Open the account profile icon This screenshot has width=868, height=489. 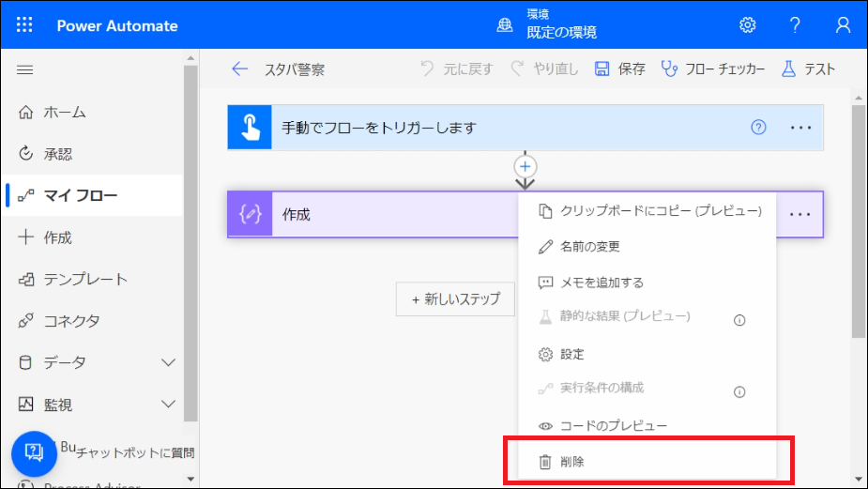click(843, 25)
